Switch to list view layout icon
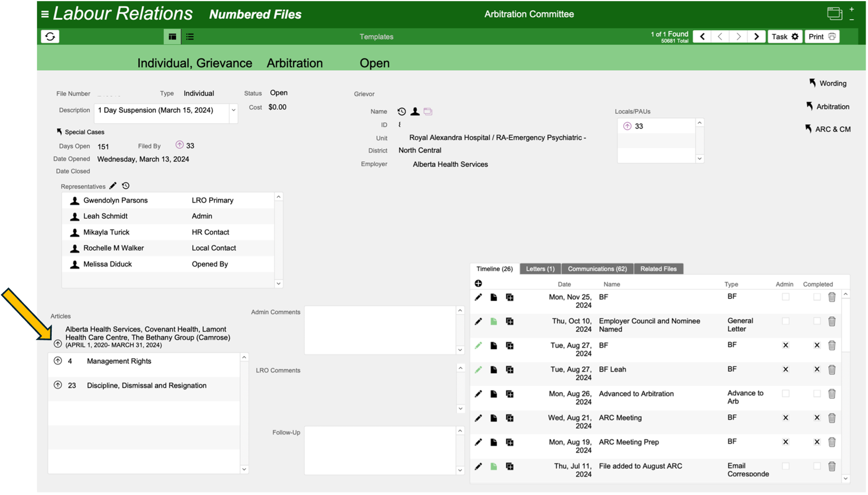 pos(190,36)
